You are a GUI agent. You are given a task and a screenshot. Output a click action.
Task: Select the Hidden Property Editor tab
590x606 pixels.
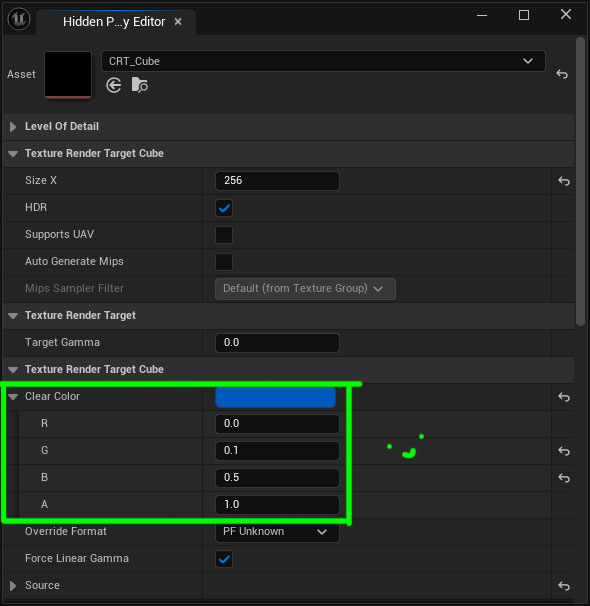click(x=116, y=22)
